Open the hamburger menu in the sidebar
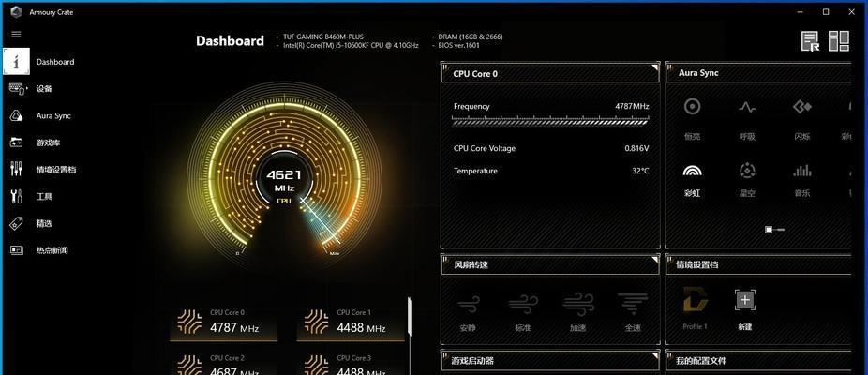 pyautogui.click(x=16, y=35)
